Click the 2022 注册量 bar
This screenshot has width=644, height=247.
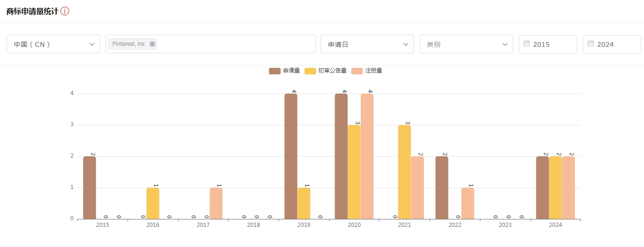pyautogui.click(x=467, y=203)
